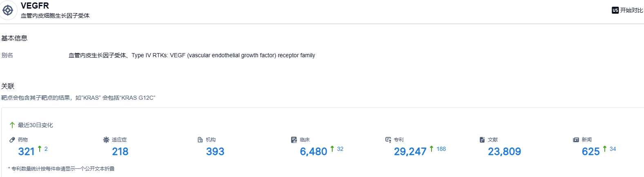Open the 29,247 patents count

coord(410,152)
